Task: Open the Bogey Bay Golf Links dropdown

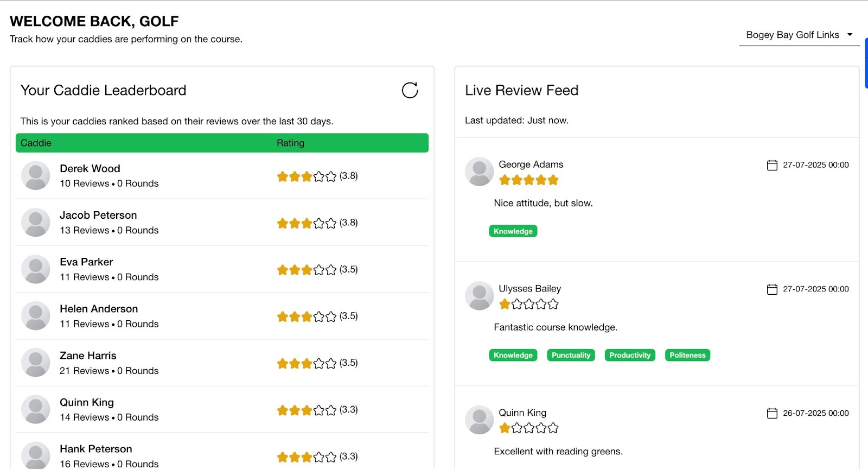Action: pos(799,35)
